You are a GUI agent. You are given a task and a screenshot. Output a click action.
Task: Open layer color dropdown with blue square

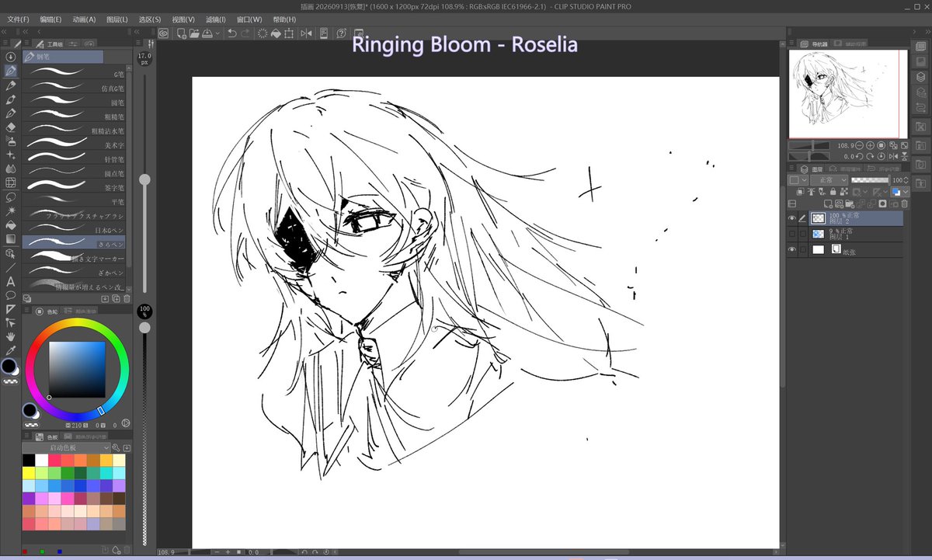click(x=901, y=192)
